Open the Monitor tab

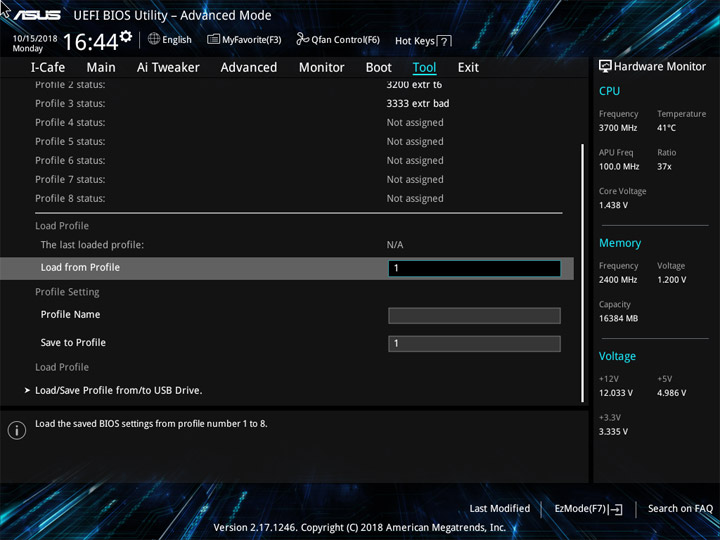pyautogui.click(x=321, y=68)
